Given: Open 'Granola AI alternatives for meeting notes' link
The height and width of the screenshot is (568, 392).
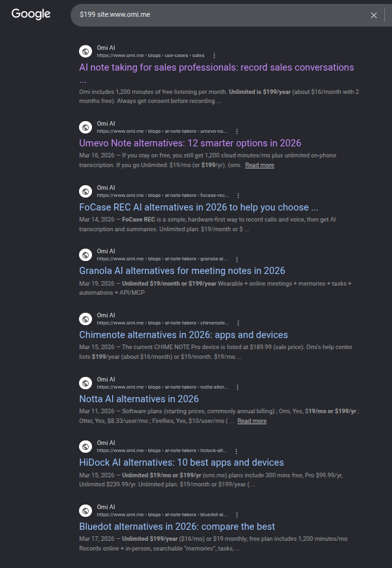Looking at the screenshot, I should (182, 271).
